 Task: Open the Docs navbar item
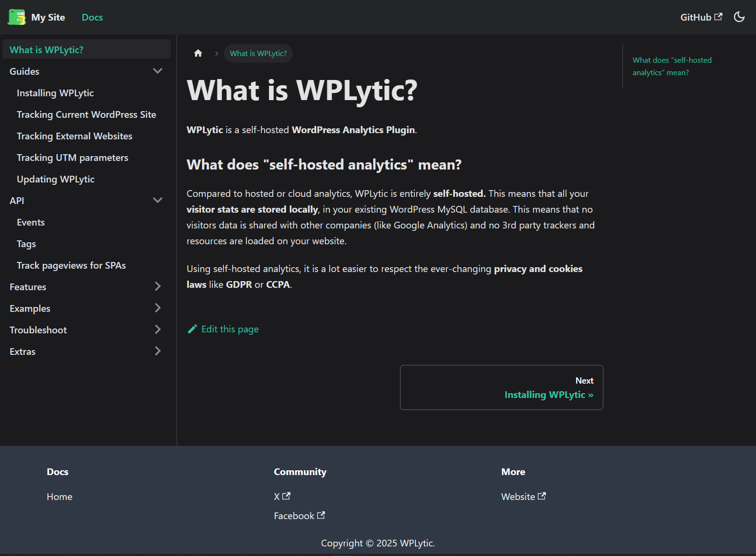coord(92,17)
